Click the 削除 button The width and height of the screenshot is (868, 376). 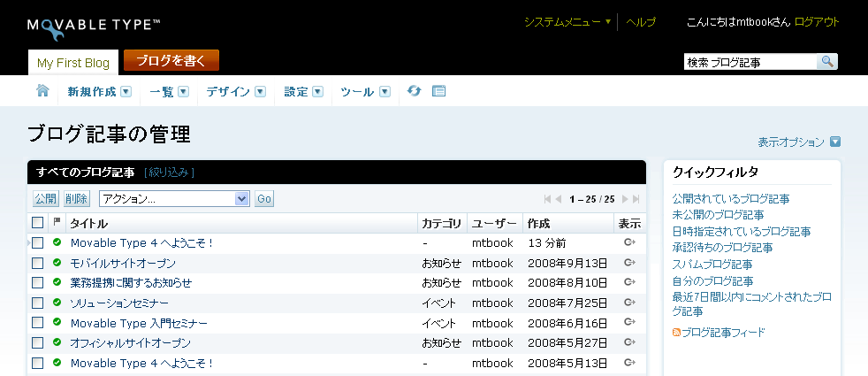pos(76,199)
